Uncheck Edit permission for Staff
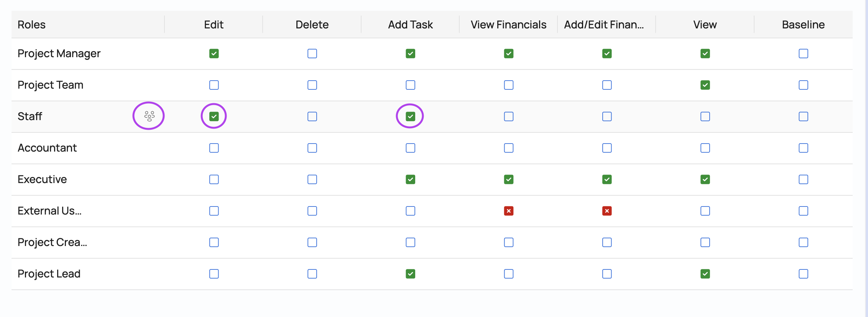 coord(214,116)
